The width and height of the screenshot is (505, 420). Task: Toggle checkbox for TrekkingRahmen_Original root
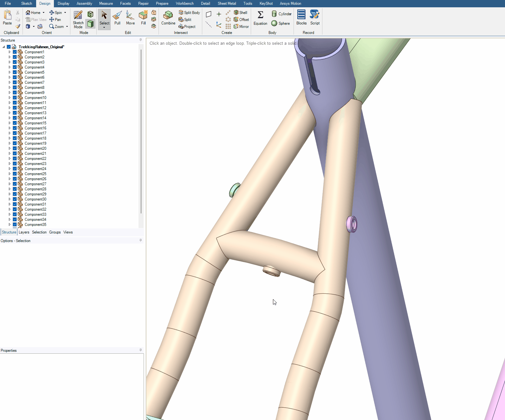pyautogui.click(x=9, y=47)
